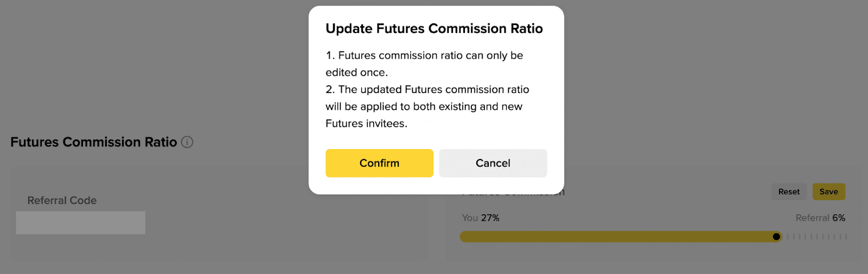The image size is (868, 274).
Task: Open the Futures Commission Ratio info icon
Action: tap(187, 142)
